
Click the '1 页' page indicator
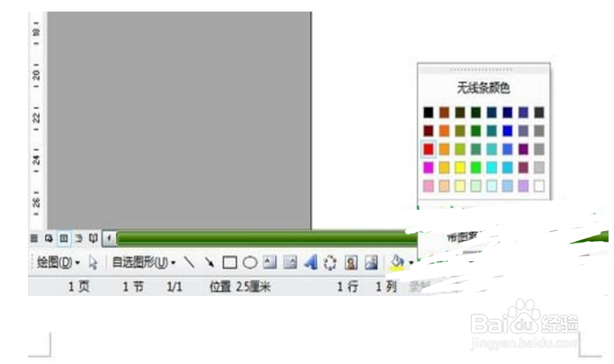tap(79, 287)
